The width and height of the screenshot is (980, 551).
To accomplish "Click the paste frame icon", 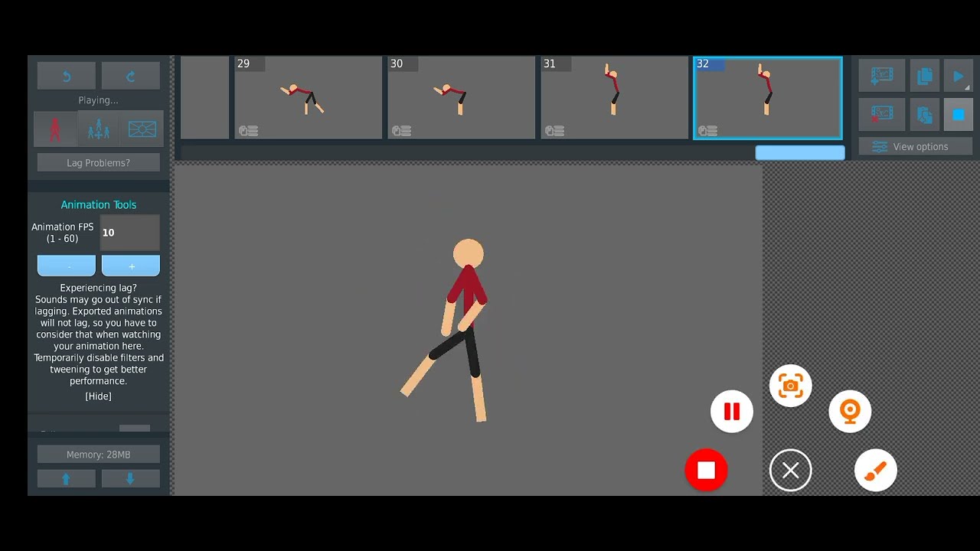I will tap(925, 115).
